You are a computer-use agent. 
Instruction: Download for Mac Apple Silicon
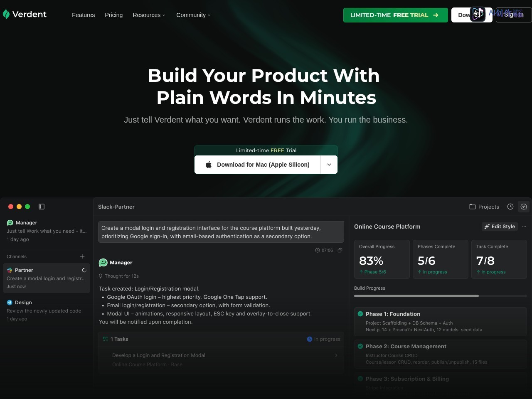tap(258, 165)
